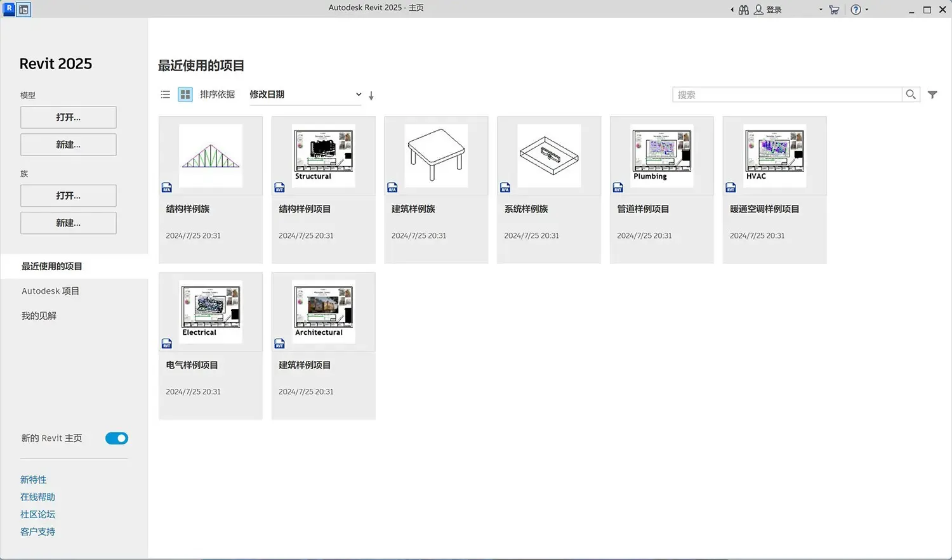Switch to list view layout

point(166,94)
